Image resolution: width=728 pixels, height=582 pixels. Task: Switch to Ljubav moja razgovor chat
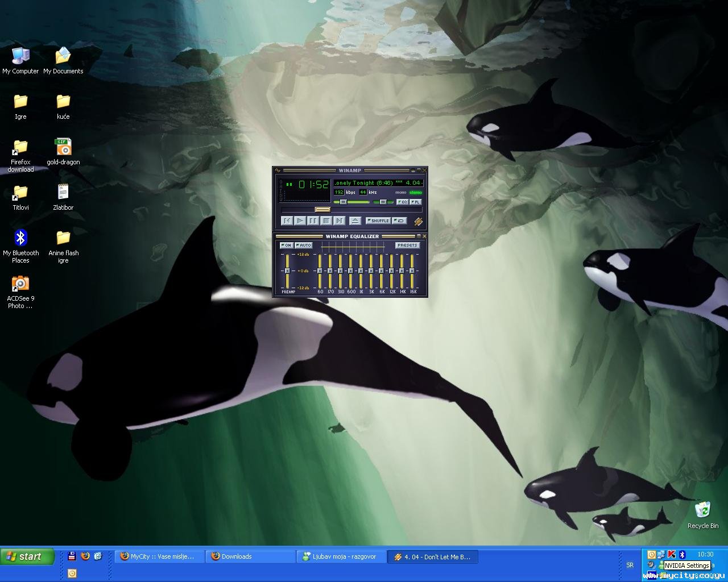pyautogui.click(x=341, y=557)
